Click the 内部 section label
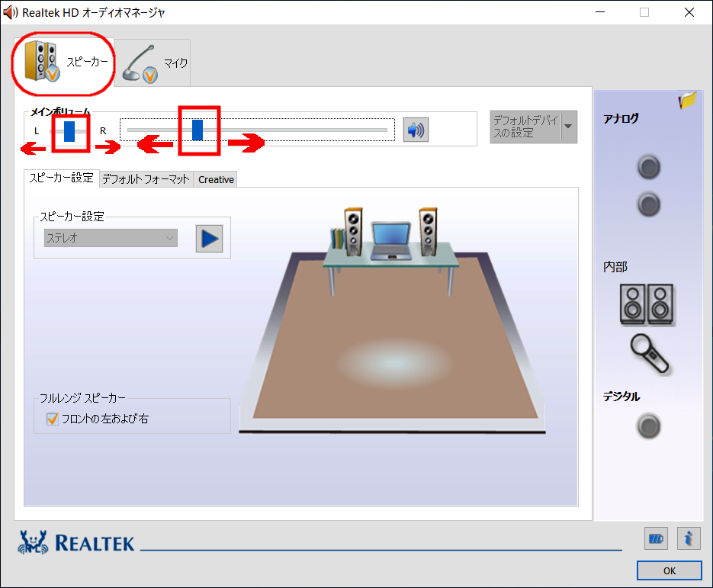 tap(615, 267)
